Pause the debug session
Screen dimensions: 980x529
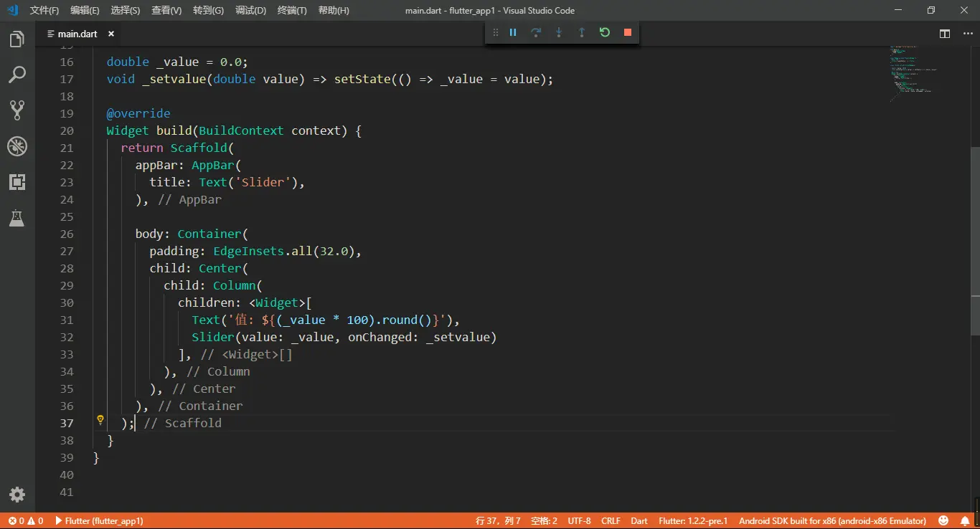(x=513, y=32)
